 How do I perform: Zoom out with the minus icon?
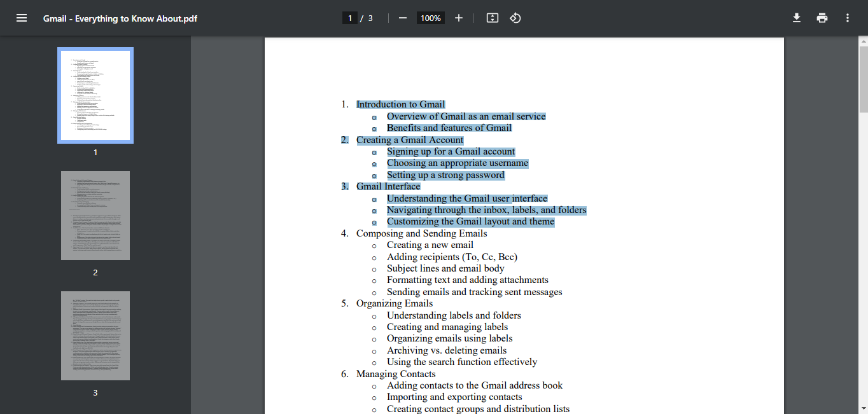(x=402, y=18)
